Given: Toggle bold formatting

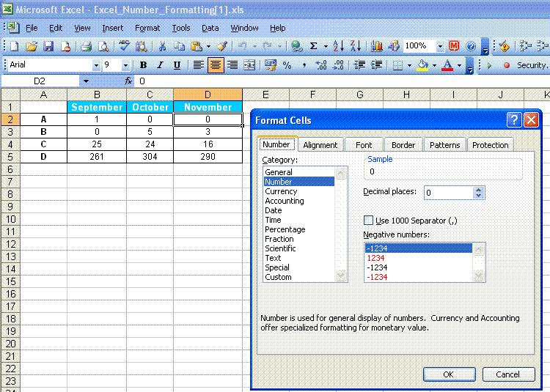Looking at the screenshot, I should point(143,65).
